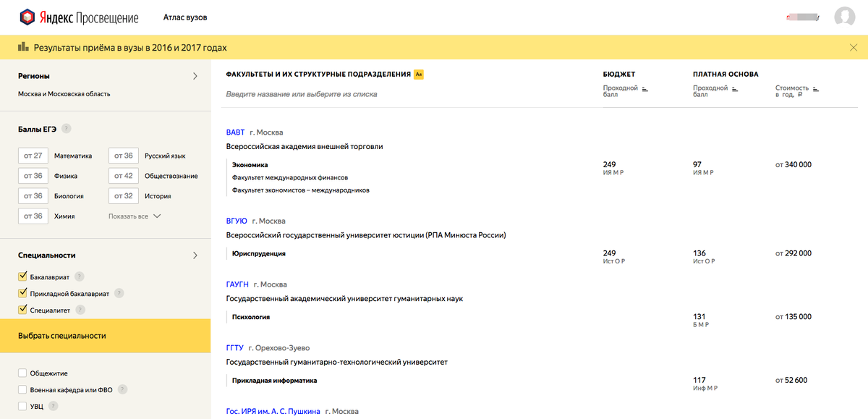Open the ВАВТ university link
868x419 pixels.
236,132
